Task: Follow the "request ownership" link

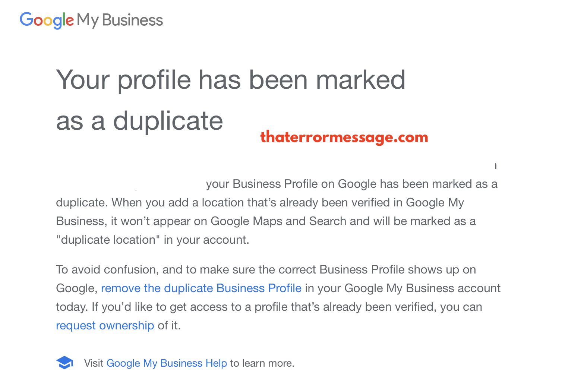Action: click(x=105, y=325)
